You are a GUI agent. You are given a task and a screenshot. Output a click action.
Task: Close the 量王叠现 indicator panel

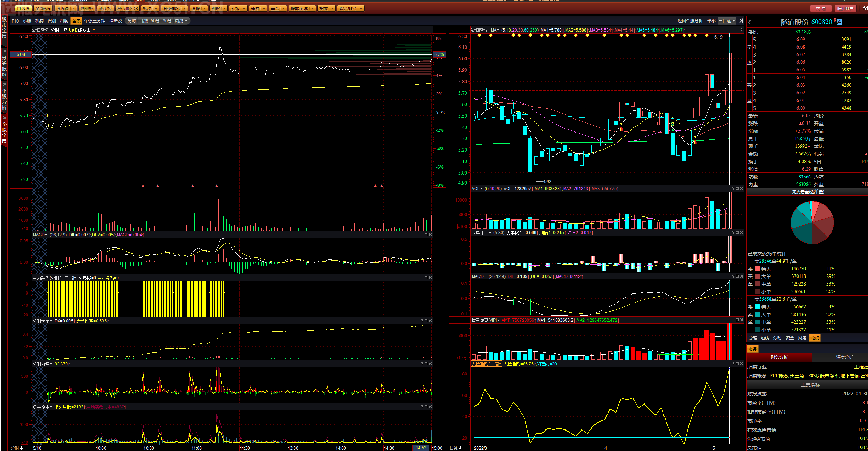coord(742,320)
